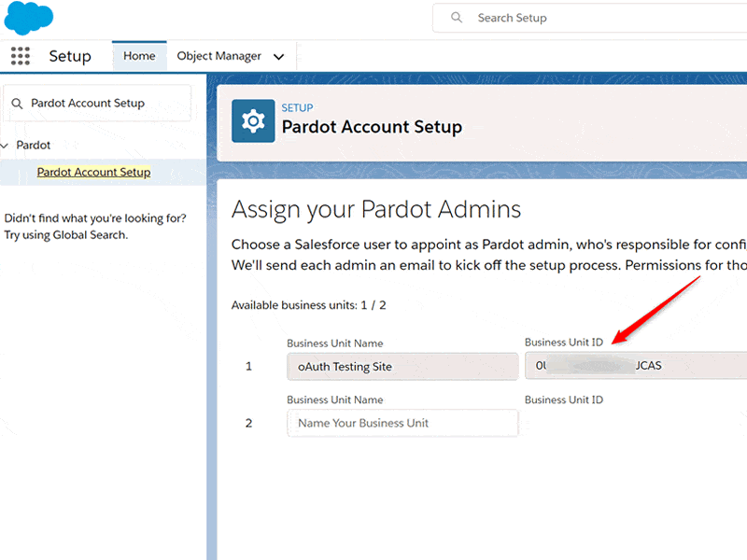Click the row number 2 label
The image size is (747, 560).
pos(248,423)
